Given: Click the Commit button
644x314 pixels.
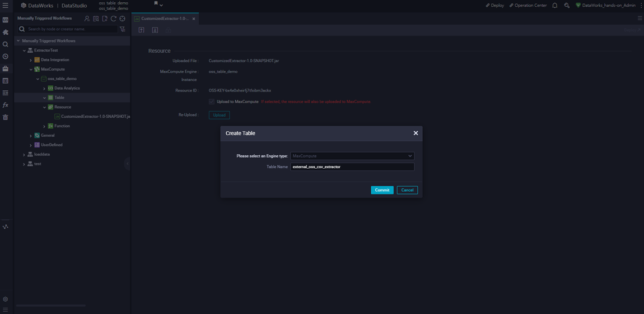Looking at the screenshot, I should 382,190.
